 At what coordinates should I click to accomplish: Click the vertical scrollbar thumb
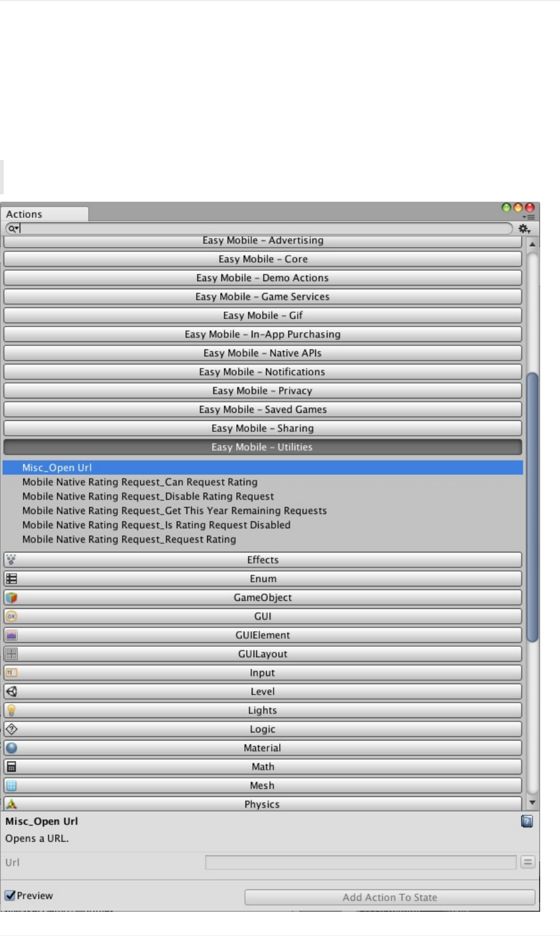[x=532, y=506]
